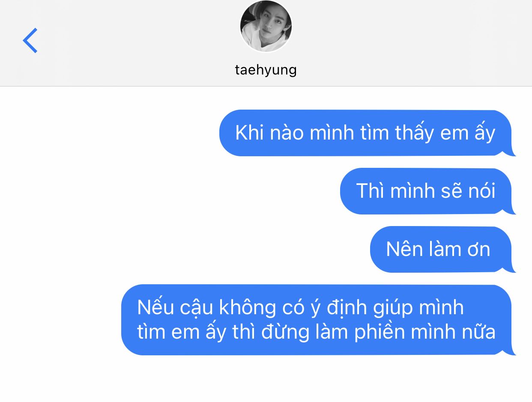The width and height of the screenshot is (532, 402).
Task: Click empty white space below the last message
Action: (266, 380)
